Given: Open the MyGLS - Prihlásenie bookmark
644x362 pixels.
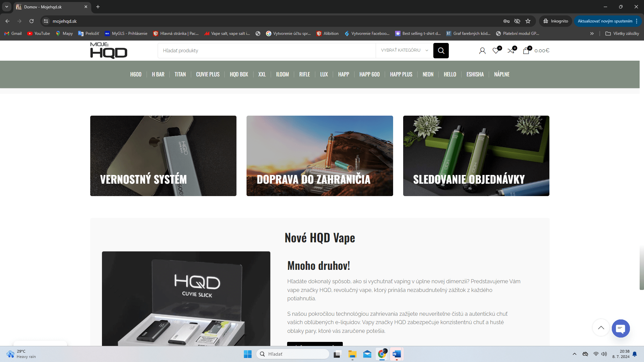Looking at the screenshot, I should (126, 34).
